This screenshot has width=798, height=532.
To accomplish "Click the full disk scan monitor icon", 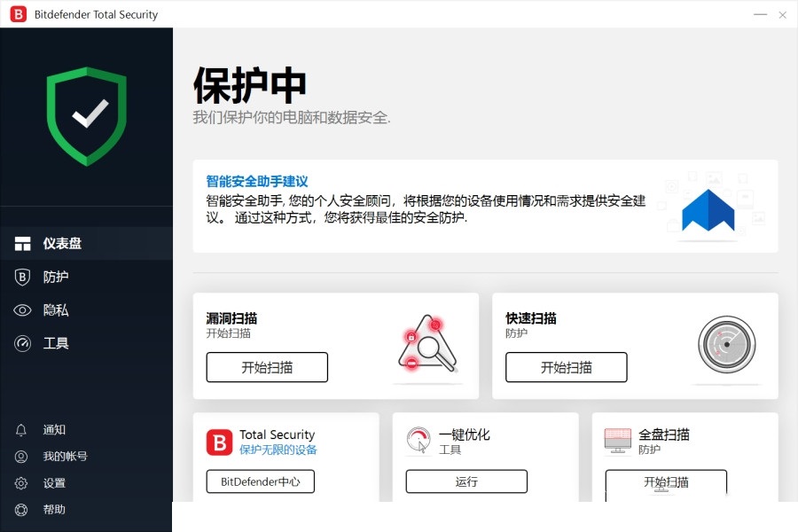I will (x=618, y=441).
